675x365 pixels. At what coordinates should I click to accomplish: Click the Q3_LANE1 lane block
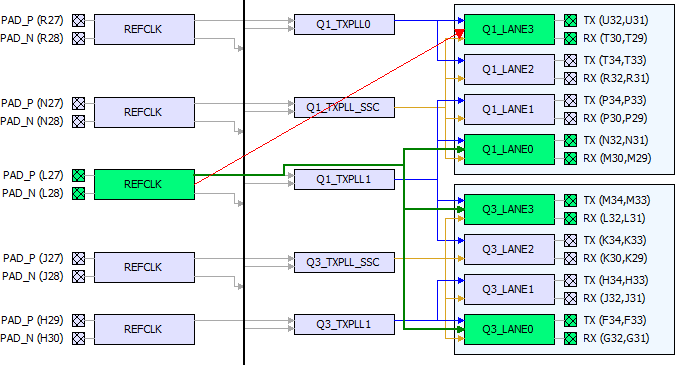tap(509, 289)
